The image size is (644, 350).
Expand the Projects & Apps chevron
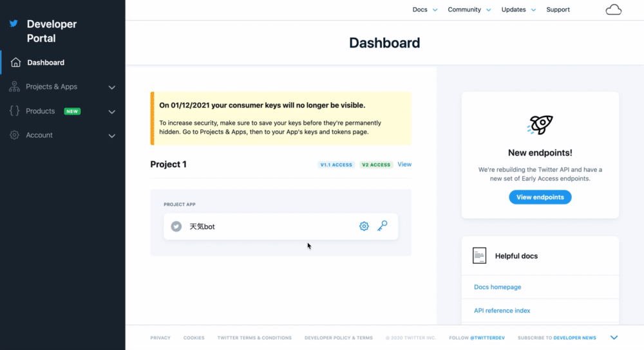pyautogui.click(x=111, y=87)
